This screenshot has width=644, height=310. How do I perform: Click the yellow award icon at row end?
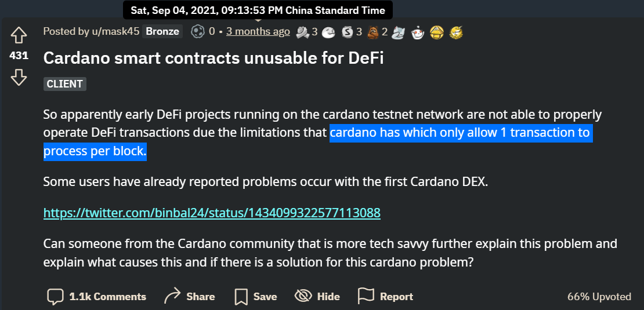(457, 32)
